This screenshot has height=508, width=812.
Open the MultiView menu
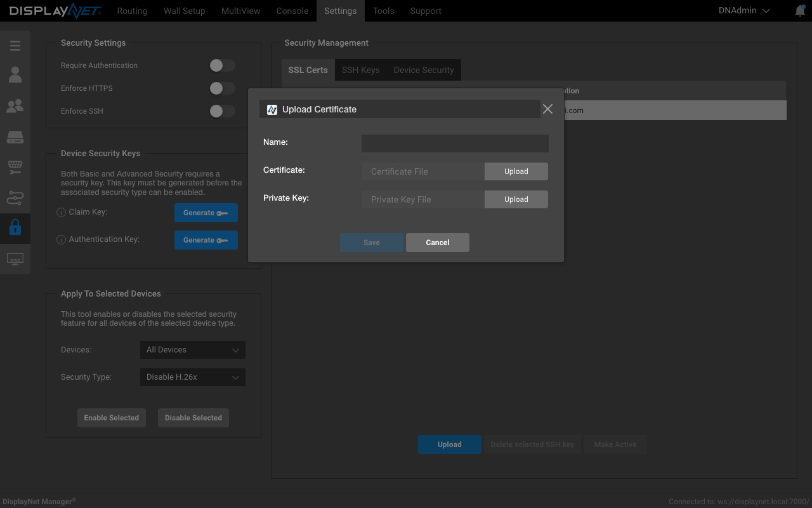(241, 11)
